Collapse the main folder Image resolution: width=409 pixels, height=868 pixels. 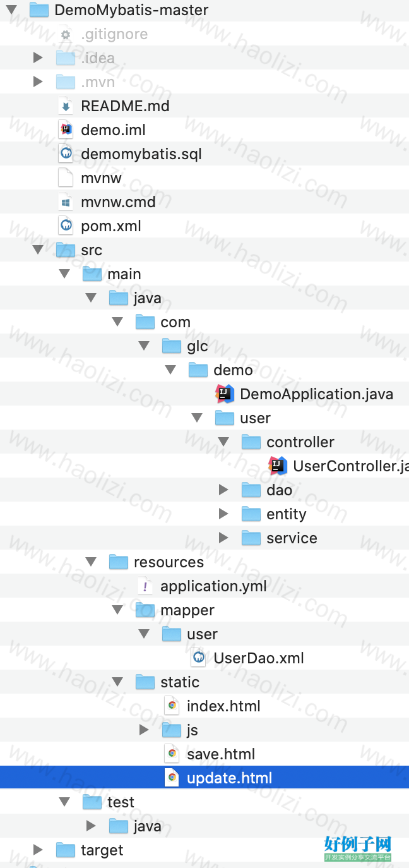[x=64, y=274]
